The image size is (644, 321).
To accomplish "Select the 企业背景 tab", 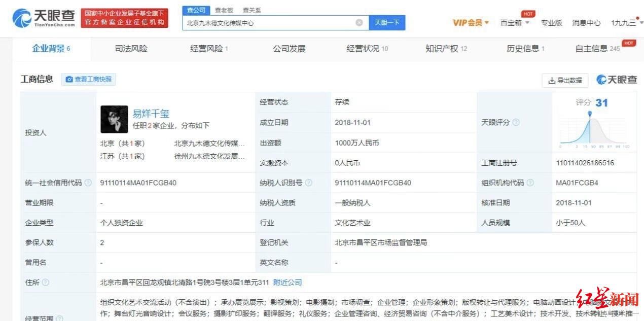I will click(51, 49).
